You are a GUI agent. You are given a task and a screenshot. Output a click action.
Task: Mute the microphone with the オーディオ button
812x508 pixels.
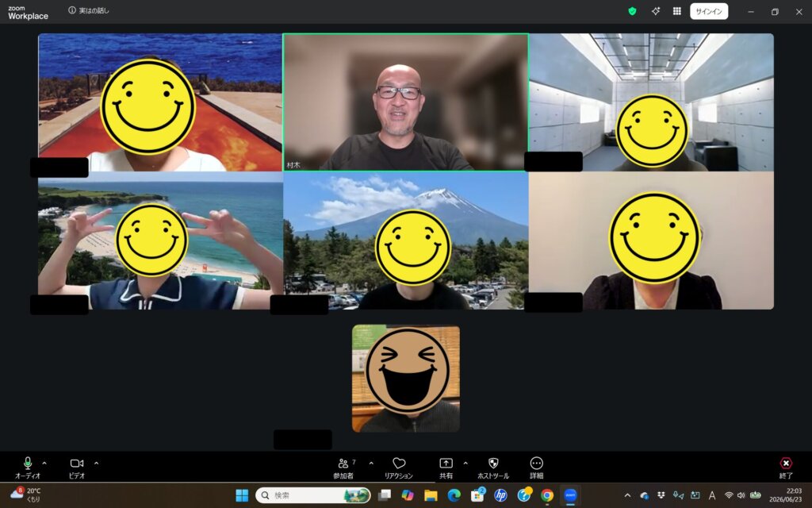coord(28,468)
